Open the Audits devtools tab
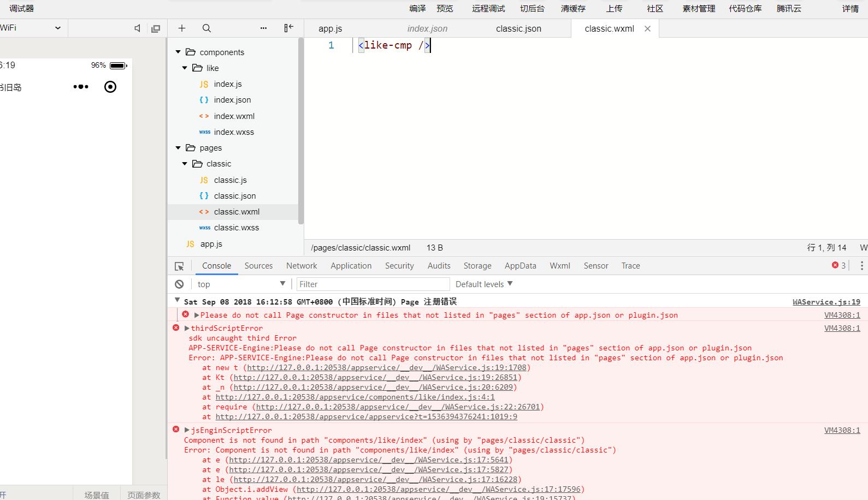 pos(439,266)
